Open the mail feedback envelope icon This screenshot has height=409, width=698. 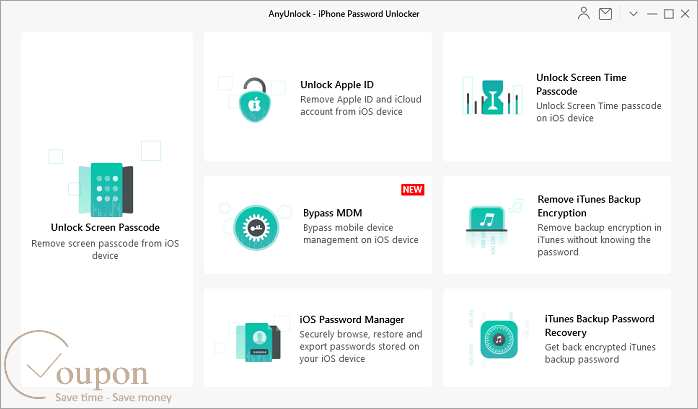(605, 14)
